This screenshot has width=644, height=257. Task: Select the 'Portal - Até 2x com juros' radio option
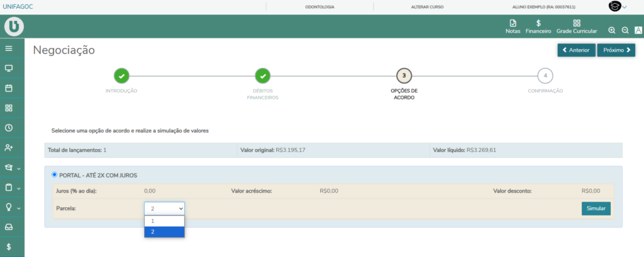click(54, 174)
